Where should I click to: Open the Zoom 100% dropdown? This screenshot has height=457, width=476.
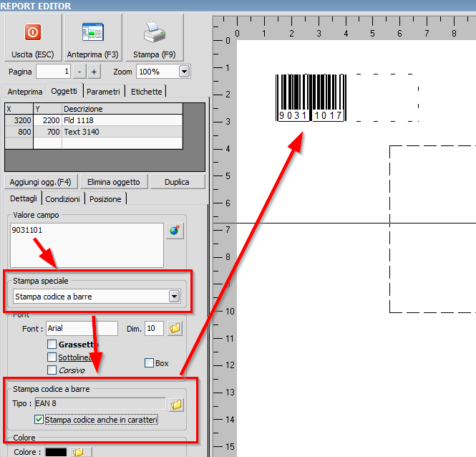[x=184, y=72]
